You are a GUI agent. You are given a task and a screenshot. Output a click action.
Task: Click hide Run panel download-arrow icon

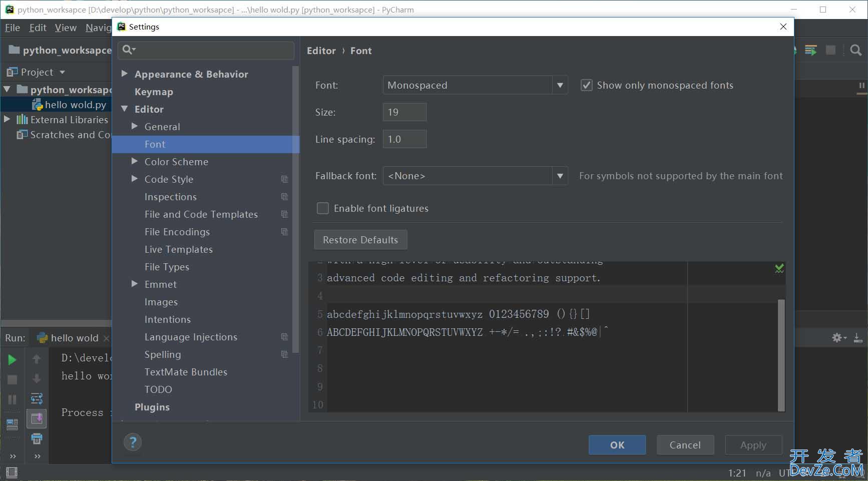858,338
